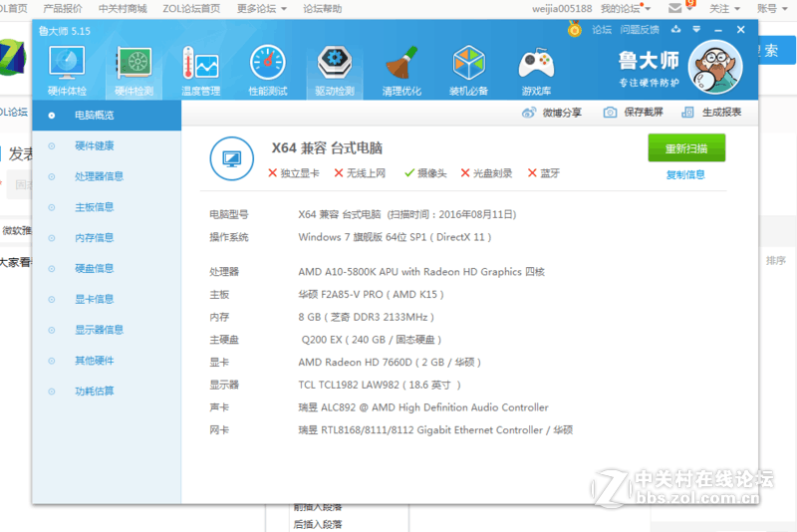
Task: Click the 生成报表 report icon
Action: (687, 113)
